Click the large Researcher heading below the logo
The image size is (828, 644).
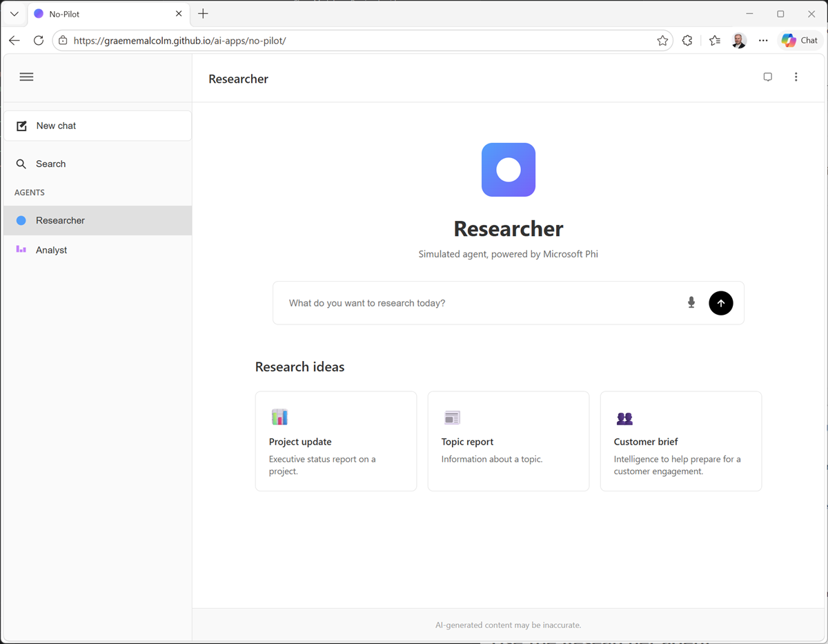pos(509,228)
